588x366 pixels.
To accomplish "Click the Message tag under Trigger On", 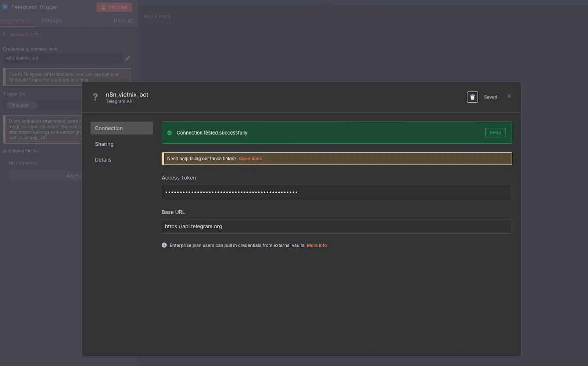I will (21, 105).
